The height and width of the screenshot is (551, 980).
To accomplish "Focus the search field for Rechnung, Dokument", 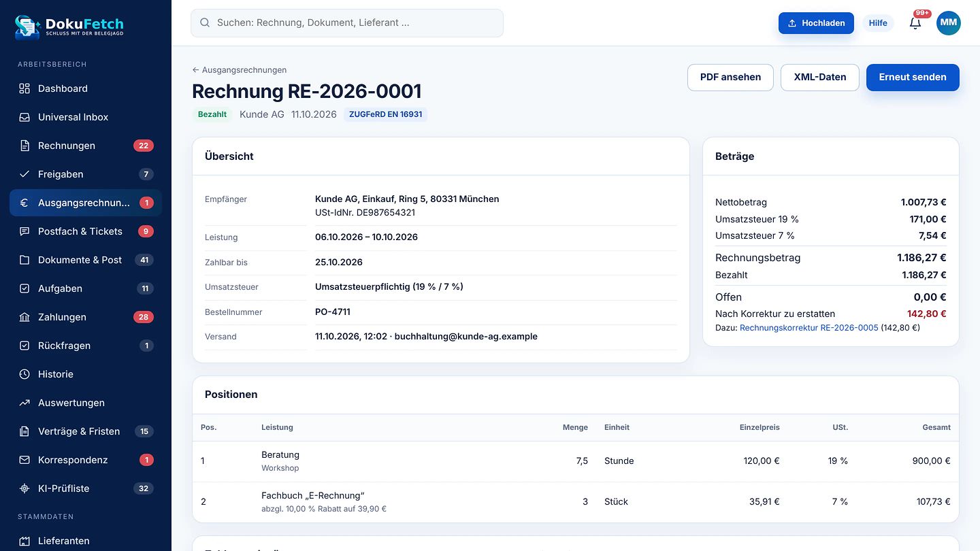I will coord(347,22).
